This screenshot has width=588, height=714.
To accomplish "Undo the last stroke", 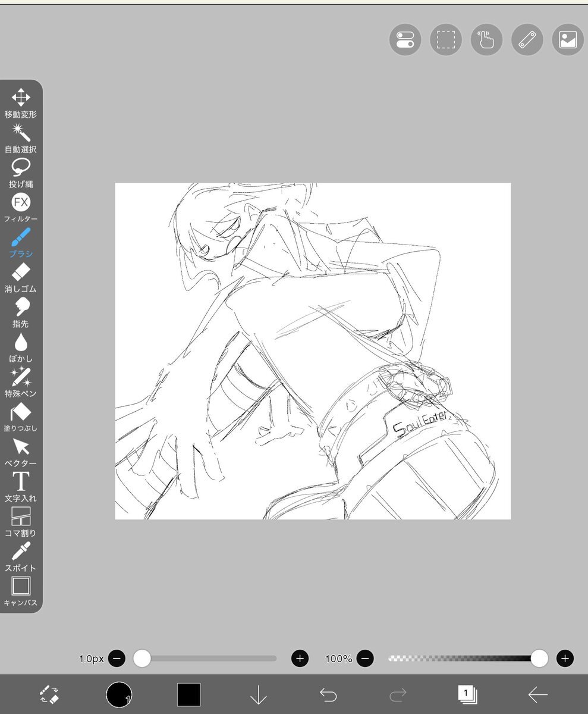I will 328,694.
